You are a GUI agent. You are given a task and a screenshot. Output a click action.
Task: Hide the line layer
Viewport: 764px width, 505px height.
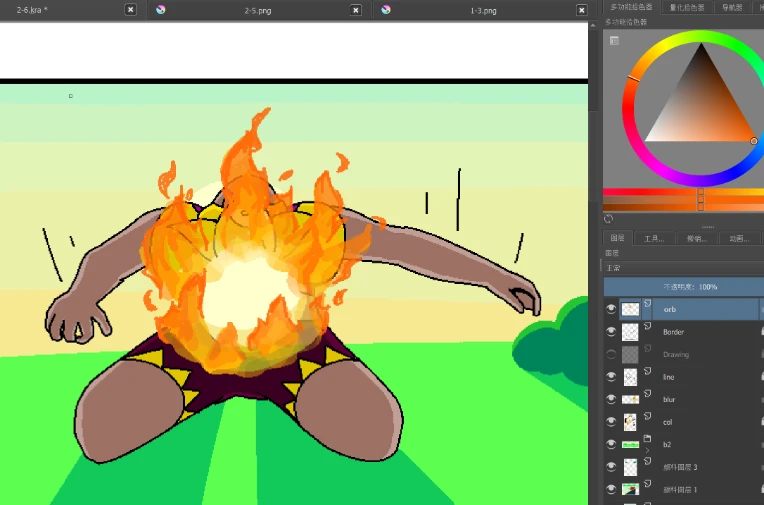coord(611,377)
